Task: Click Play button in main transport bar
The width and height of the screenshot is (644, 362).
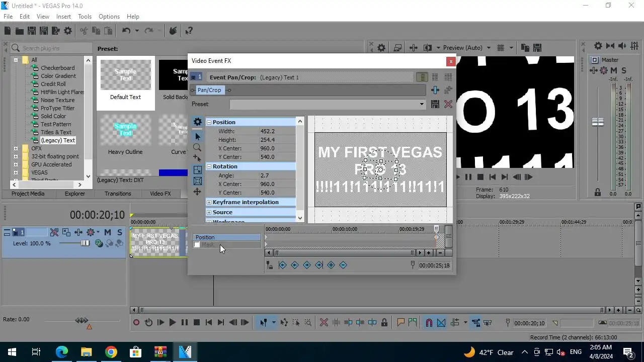Action: pyautogui.click(x=173, y=323)
